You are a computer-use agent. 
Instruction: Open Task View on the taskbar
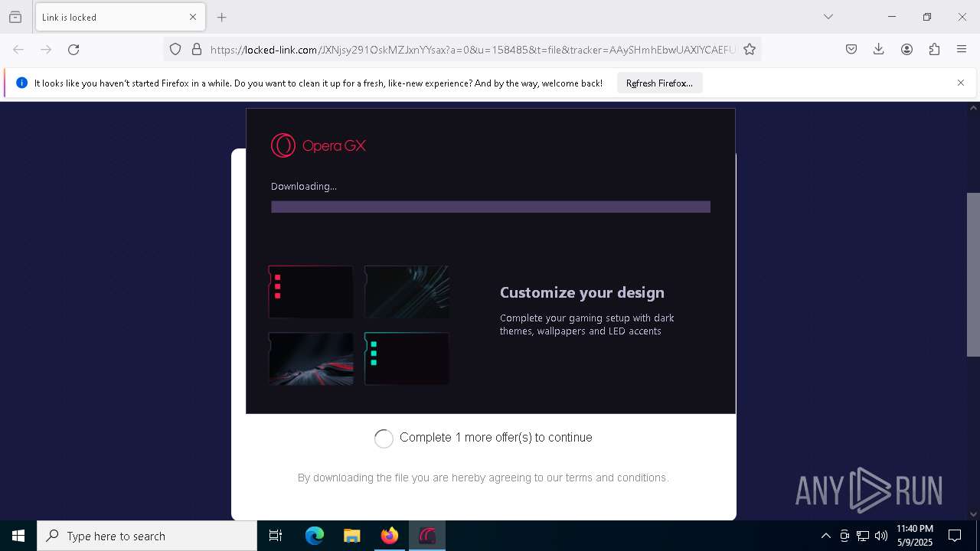coord(276,536)
